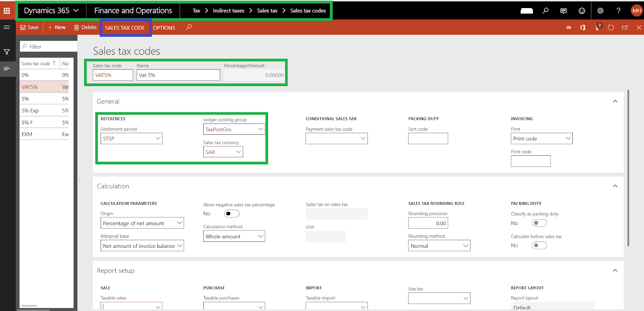Toggle Classify as packing duty switch
The height and width of the screenshot is (311, 644).
[539, 223]
